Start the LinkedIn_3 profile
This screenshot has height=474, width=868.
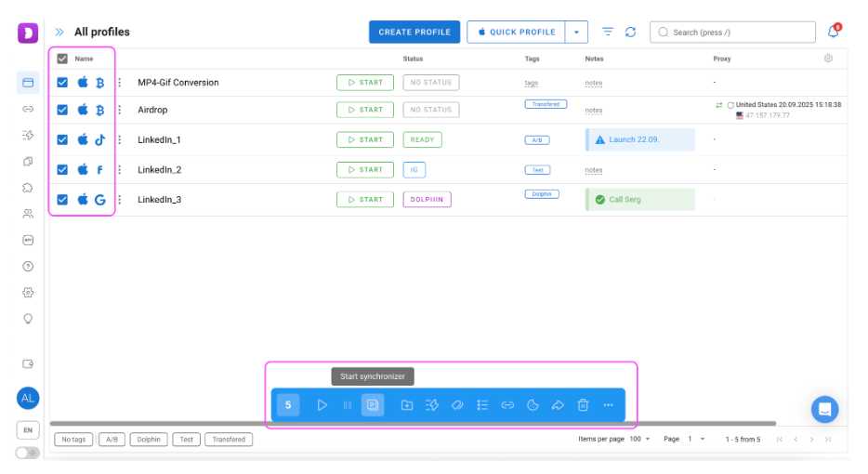pyautogui.click(x=365, y=199)
